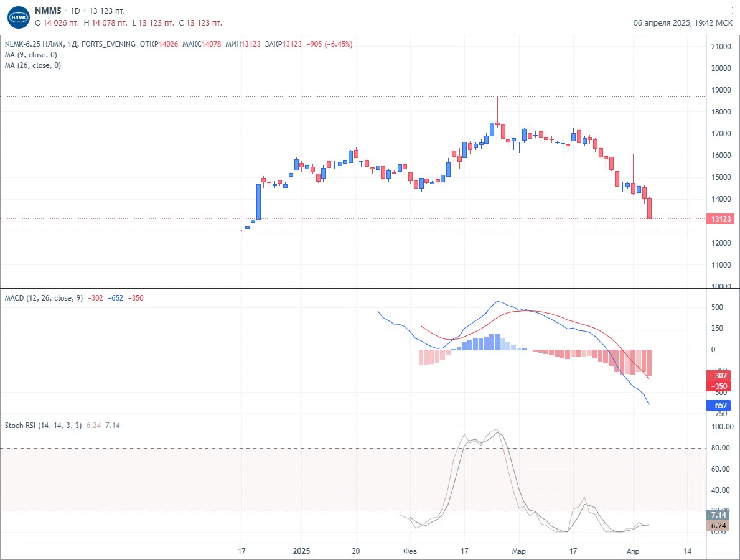Click the Фев month marker on the time axis
This screenshot has height=560, width=740.
[410, 551]
